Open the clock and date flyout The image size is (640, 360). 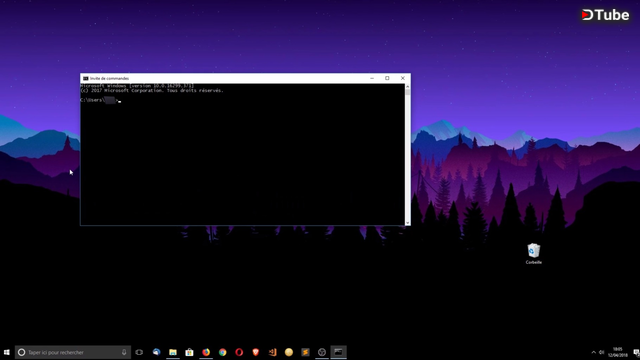(x=618, y=352)
